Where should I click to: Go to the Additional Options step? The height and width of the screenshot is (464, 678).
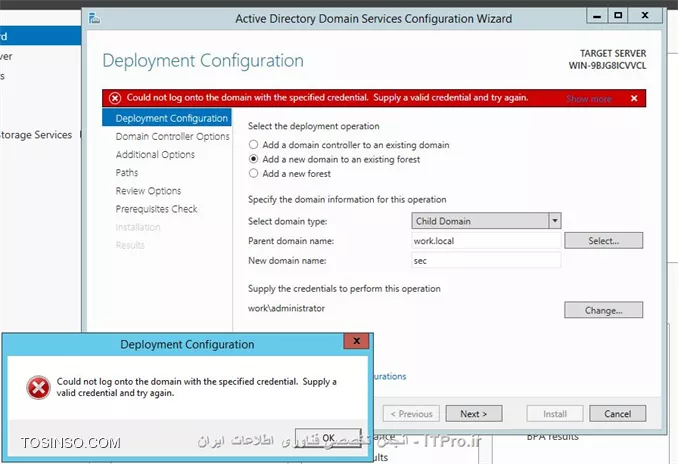[155, 154]
